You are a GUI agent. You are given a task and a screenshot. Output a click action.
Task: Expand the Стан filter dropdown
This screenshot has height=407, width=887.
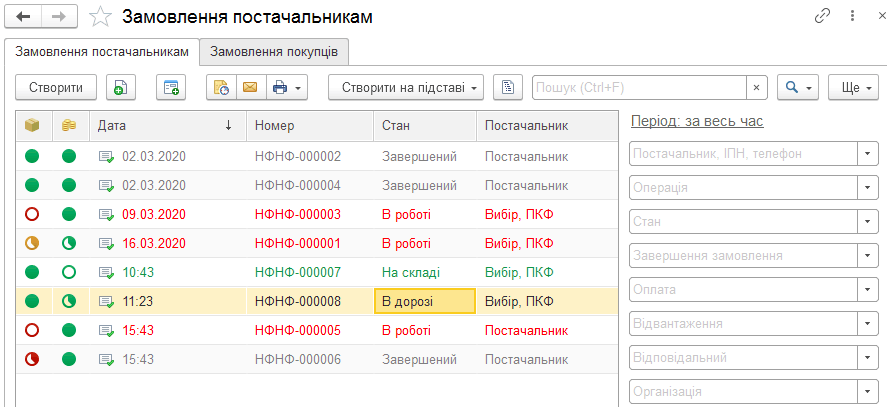pyautogui.click(x=868, y=221)
